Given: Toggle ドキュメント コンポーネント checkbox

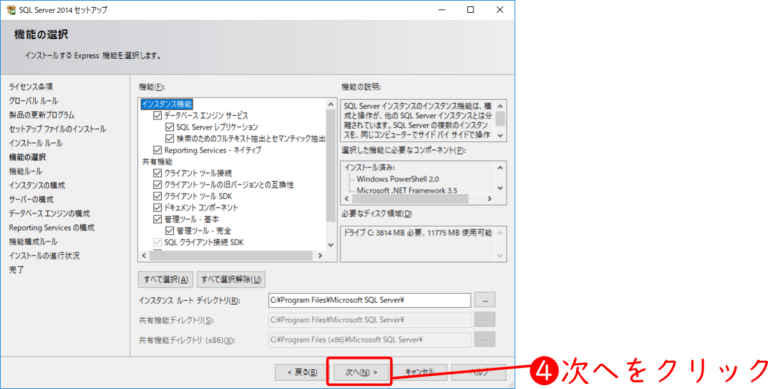Looking at the screenshot, I should click(x=157, y=208).
